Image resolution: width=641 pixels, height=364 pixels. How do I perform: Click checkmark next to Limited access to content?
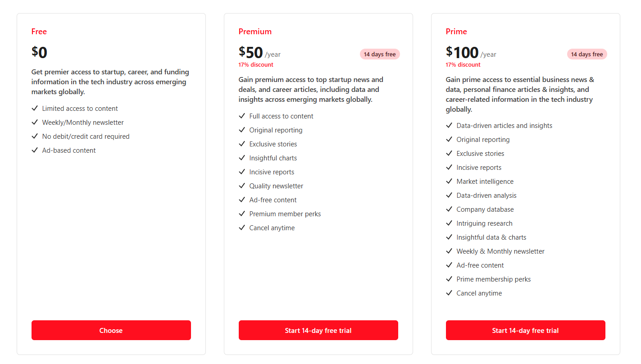click(35, 109)
